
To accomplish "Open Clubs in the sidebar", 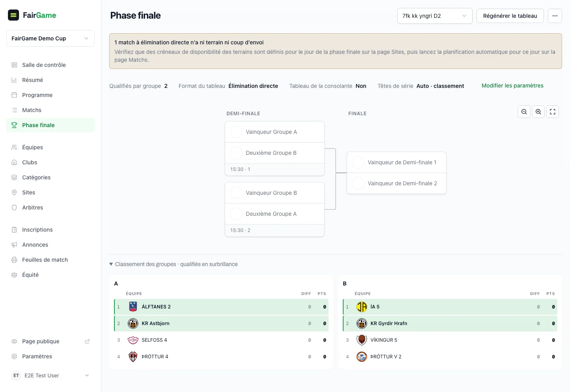I will pyautogui.click(x=50, y=162).
